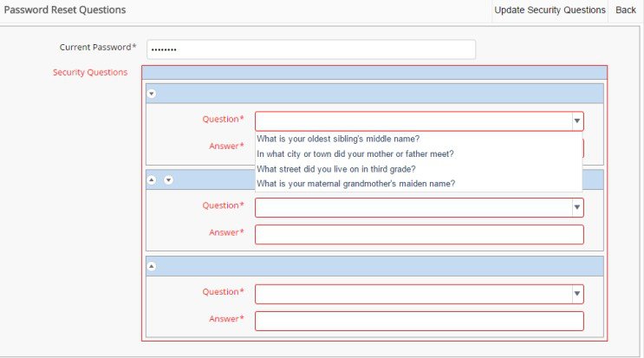Click the move-down arrow on the second security question
Viewport: 644px width, 358px height.
tap(168, 180)
